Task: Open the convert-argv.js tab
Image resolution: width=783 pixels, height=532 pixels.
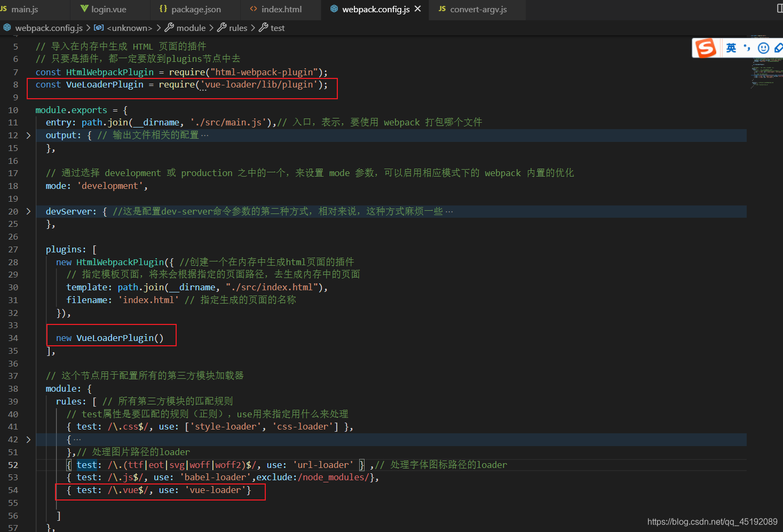Action: tap(478, 9)
